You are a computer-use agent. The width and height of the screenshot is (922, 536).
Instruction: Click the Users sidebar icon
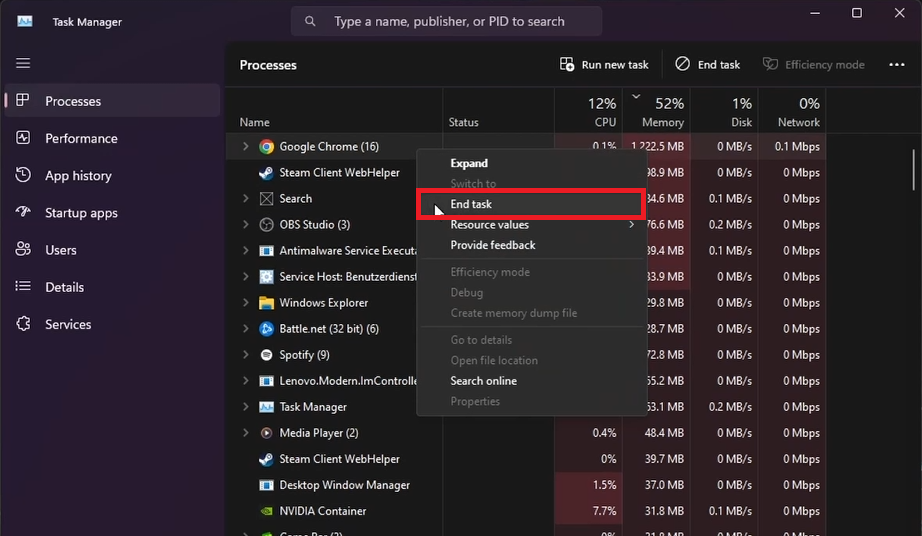pyautogui.click(x=23, y=249)
